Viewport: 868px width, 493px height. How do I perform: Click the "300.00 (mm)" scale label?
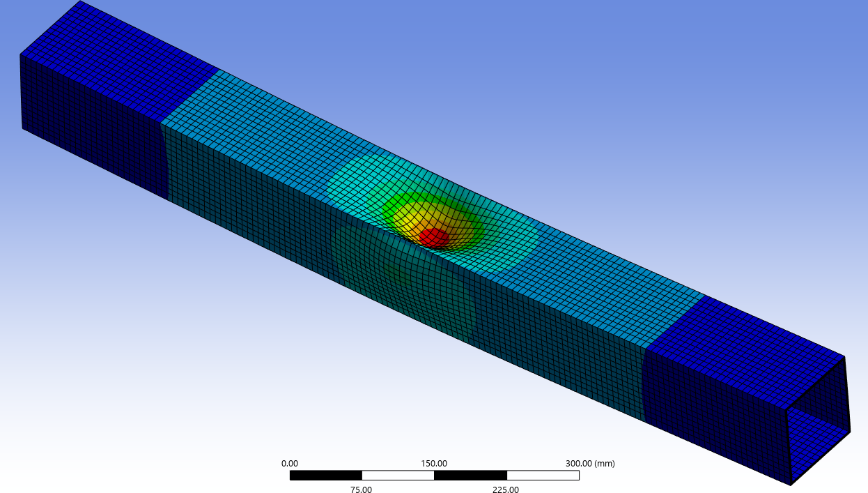tap(590, 463)
